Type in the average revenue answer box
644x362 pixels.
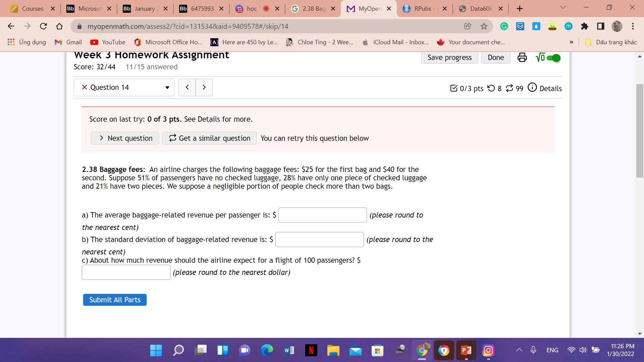click(322, 215)
